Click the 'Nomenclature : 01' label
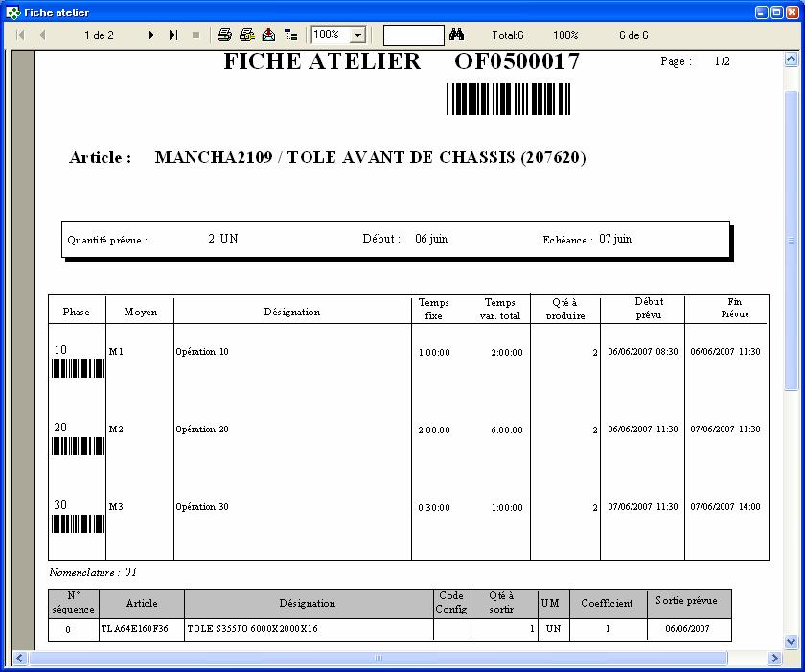The height and width of the screenshot is (672, 805). 93,572
